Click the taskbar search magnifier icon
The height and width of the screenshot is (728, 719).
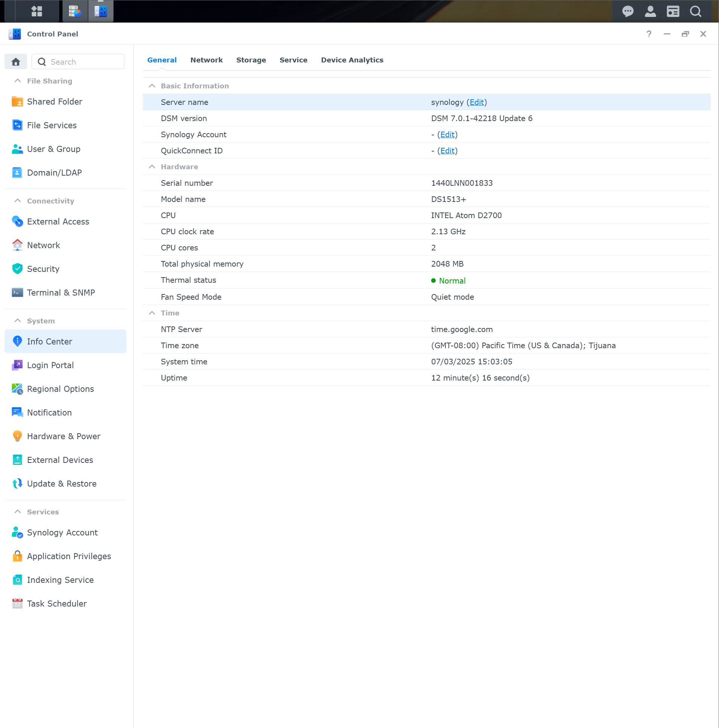(695, 11)
